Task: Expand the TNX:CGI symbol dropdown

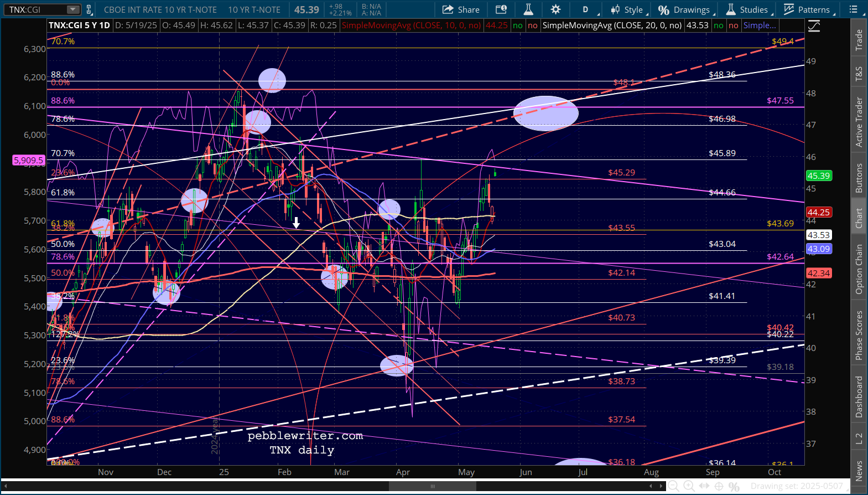Action: [x=73, y=9]
